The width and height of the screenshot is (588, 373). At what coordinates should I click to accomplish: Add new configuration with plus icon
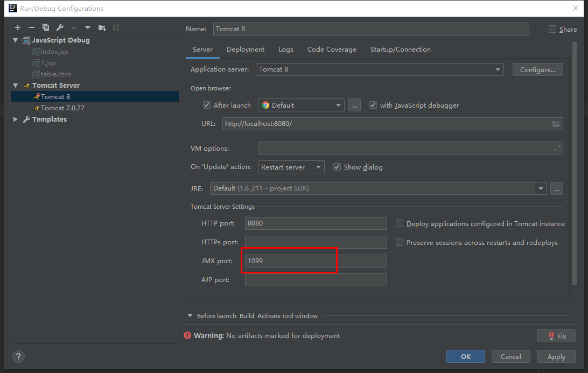click(x=18, y=27)
